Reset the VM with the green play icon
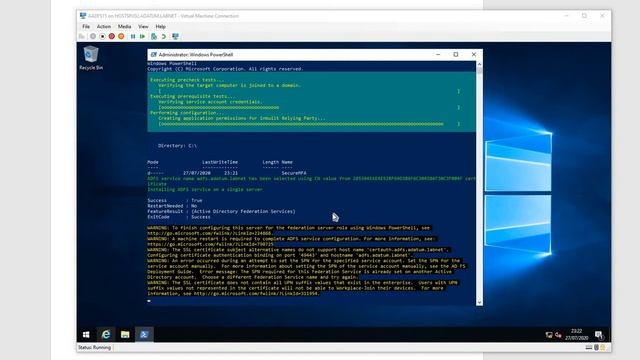 point(142,36)
